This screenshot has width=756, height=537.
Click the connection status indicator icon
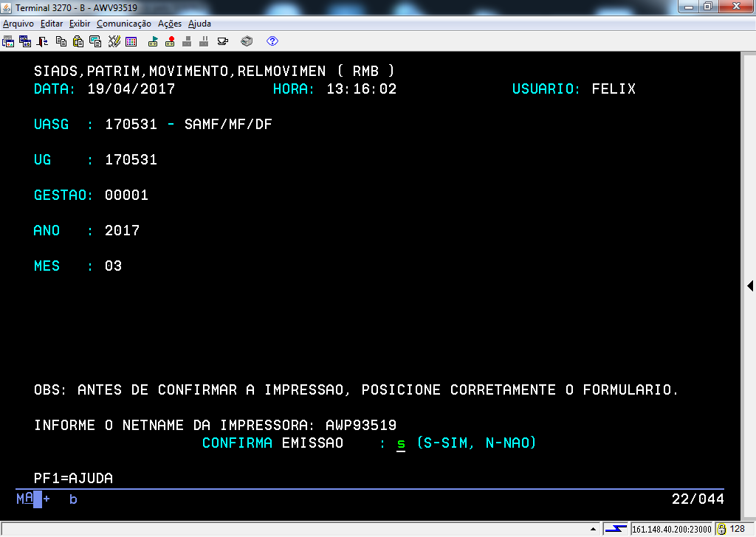(x=616, y=529)
